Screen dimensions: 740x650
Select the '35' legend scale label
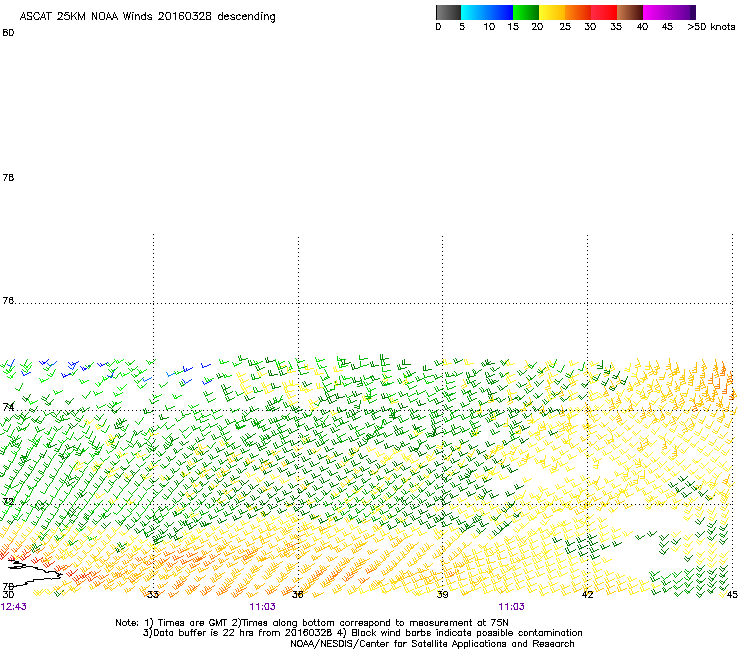click(616, 27)
